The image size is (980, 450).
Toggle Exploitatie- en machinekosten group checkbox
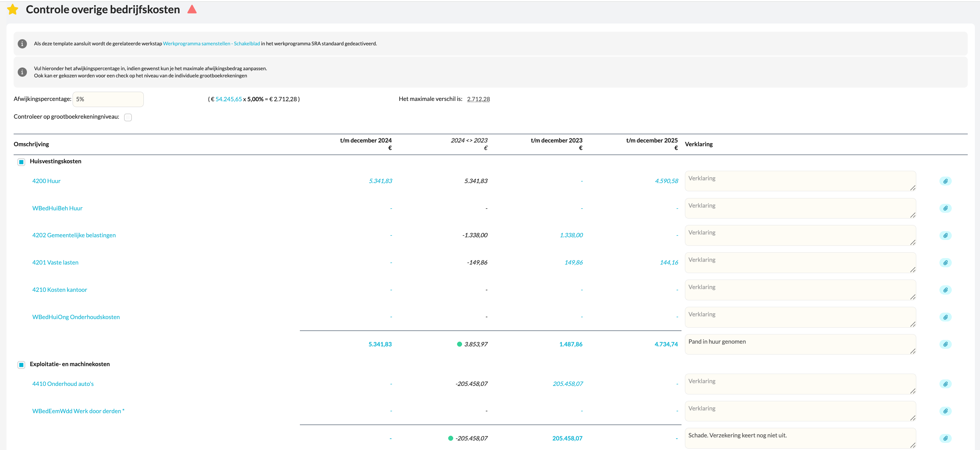pos(21,365)
